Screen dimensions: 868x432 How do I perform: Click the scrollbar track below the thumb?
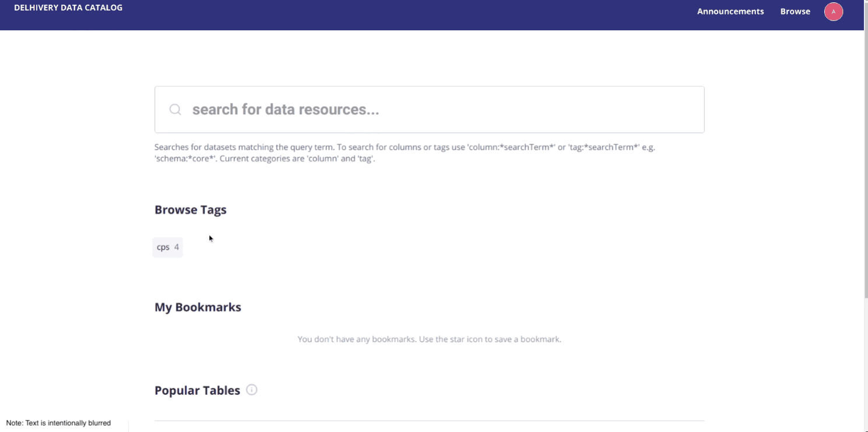(866, 367)
